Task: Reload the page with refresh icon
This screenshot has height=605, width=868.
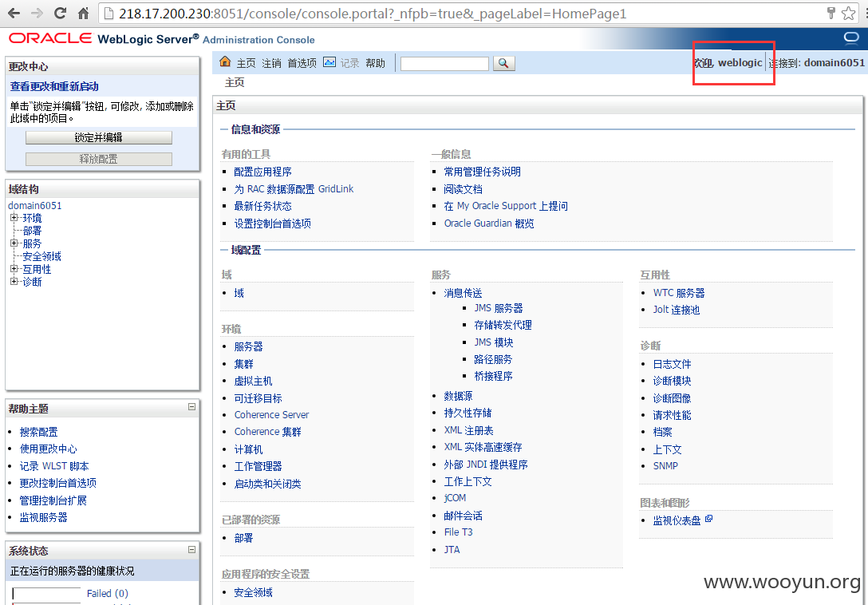Action: [61, 14]
